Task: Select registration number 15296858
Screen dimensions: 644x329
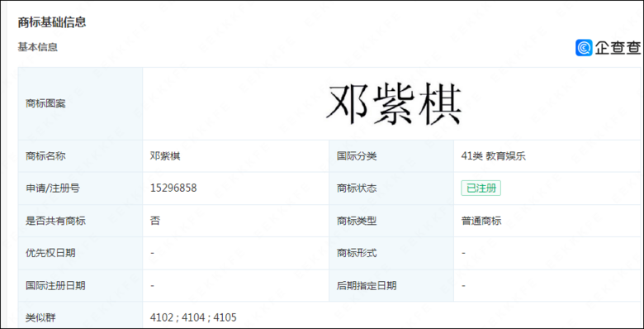Action: click(173, 188)
